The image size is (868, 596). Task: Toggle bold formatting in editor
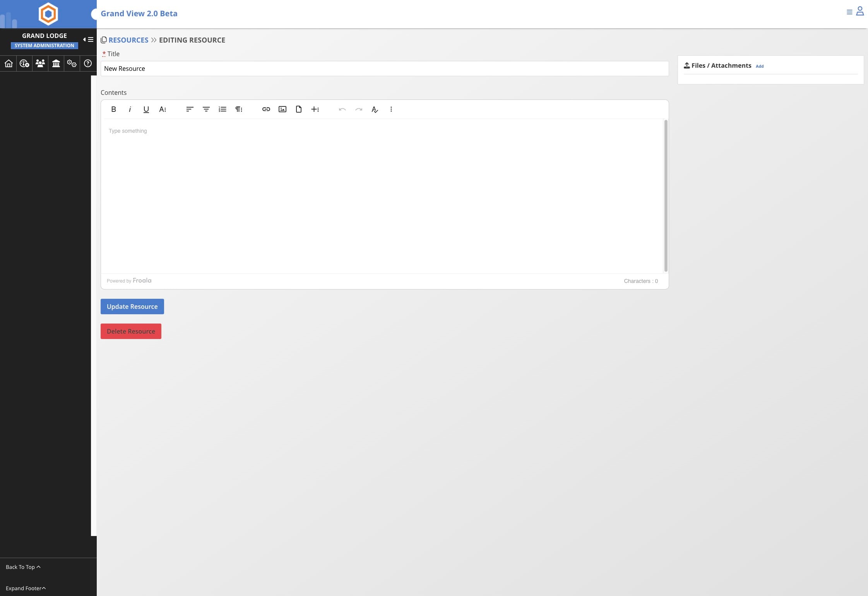pyautogui.click(x=113, y=109)
